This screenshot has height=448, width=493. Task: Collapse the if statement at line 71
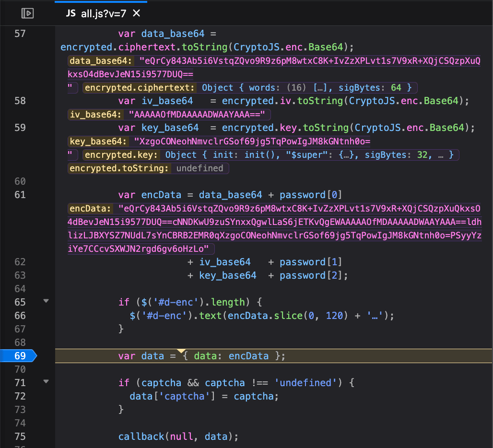[46, 382]
